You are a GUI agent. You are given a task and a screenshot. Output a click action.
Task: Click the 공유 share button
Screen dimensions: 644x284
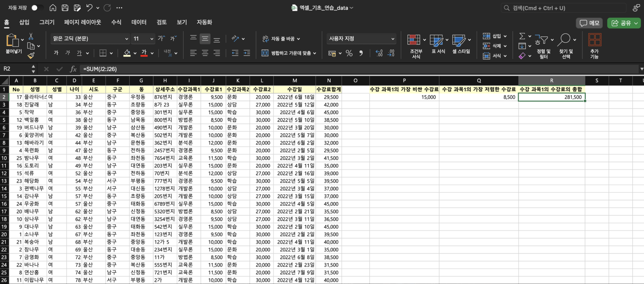tap(621, 23)
